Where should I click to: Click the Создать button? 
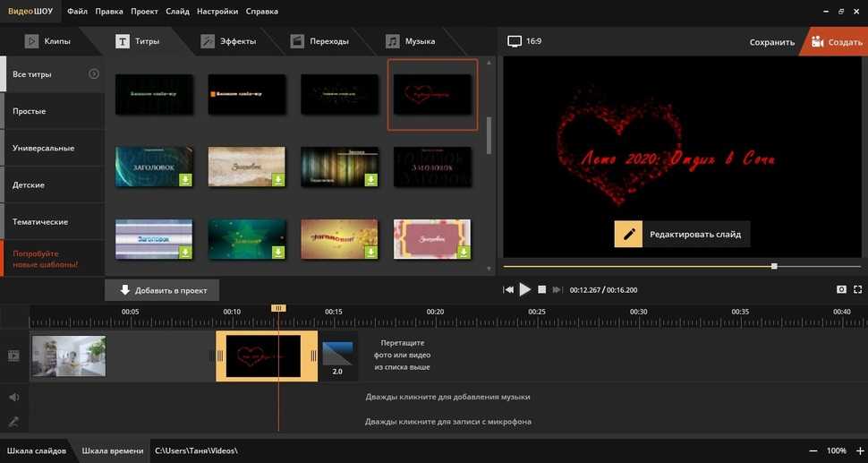tap(836, 42)
